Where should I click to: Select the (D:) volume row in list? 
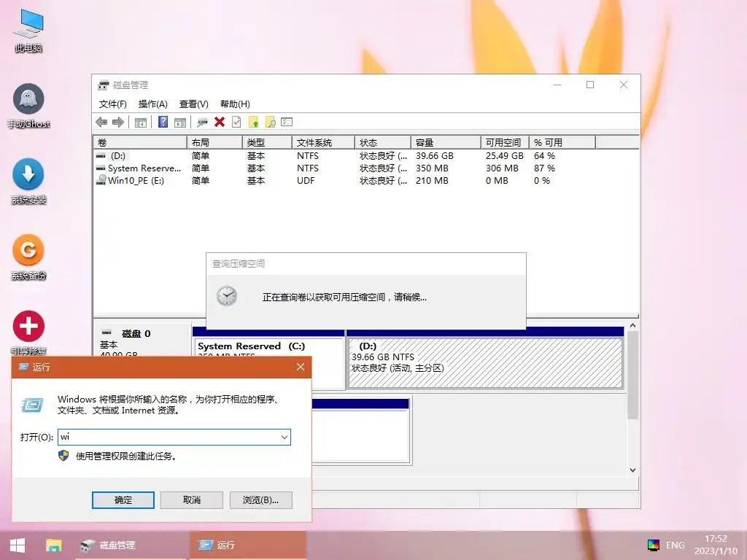[366, 156]
